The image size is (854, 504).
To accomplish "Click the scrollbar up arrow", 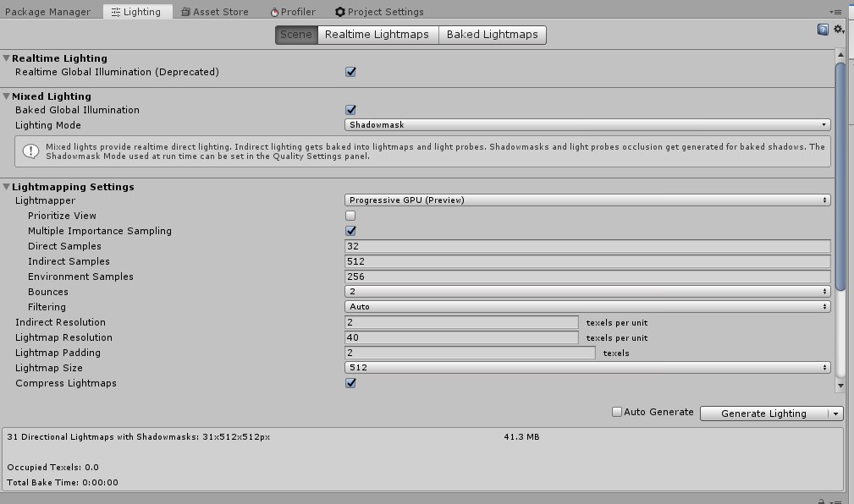I will click(840, 54).
